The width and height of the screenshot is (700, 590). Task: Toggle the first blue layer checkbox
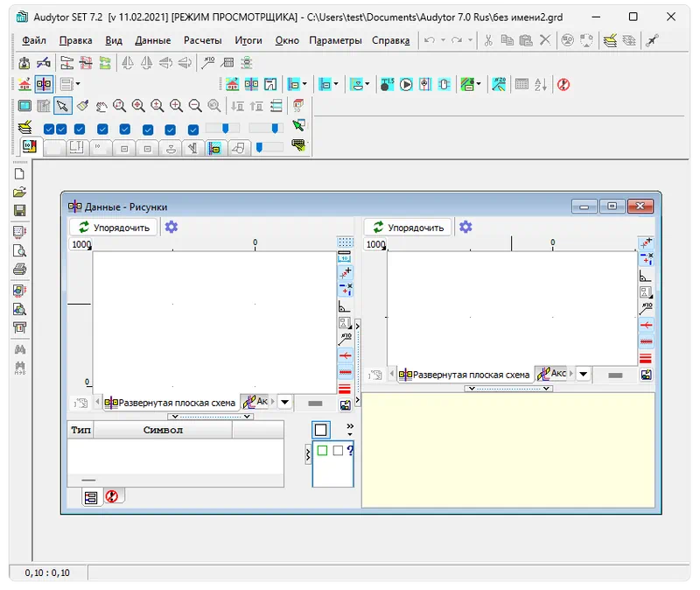[49, 129]
